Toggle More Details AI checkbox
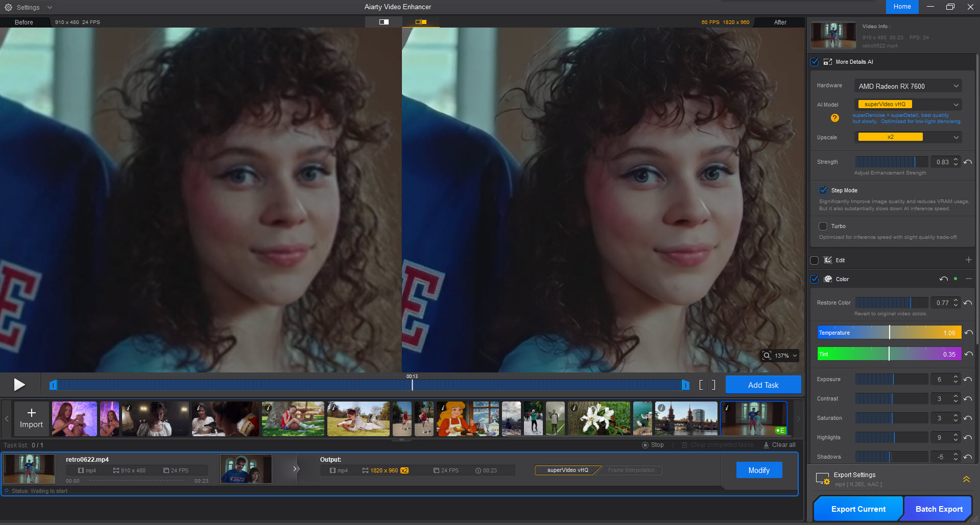Image resolution: width=980 pixels, height=525 pixels. pyautogui.click(x=815, y=62)
